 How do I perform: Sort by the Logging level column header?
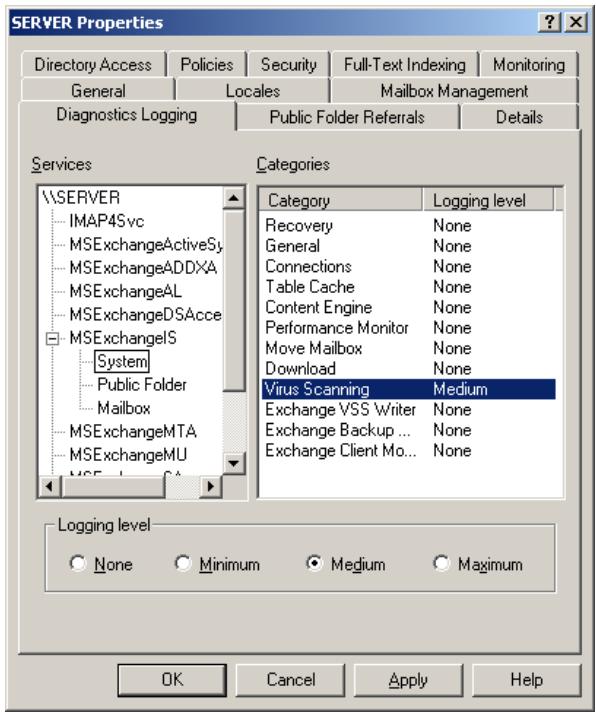coord(488,200)
